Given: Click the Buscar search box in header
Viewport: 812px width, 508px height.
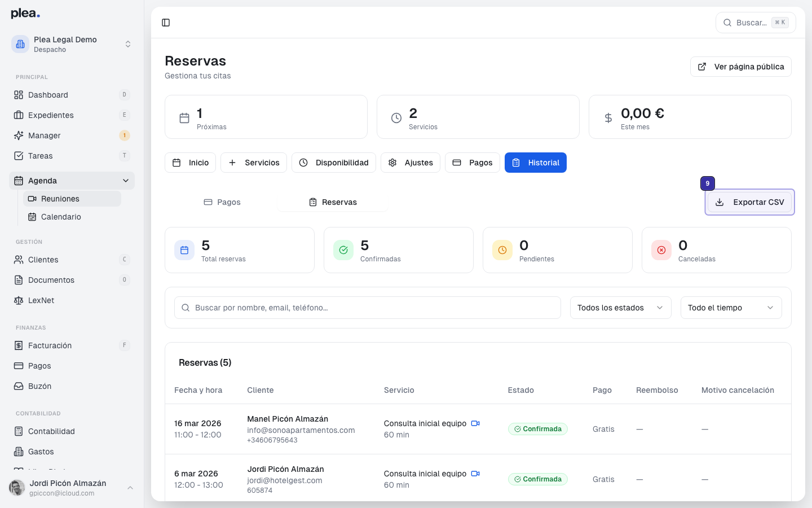Looking at the screenshot, I should tap(756, 23).
